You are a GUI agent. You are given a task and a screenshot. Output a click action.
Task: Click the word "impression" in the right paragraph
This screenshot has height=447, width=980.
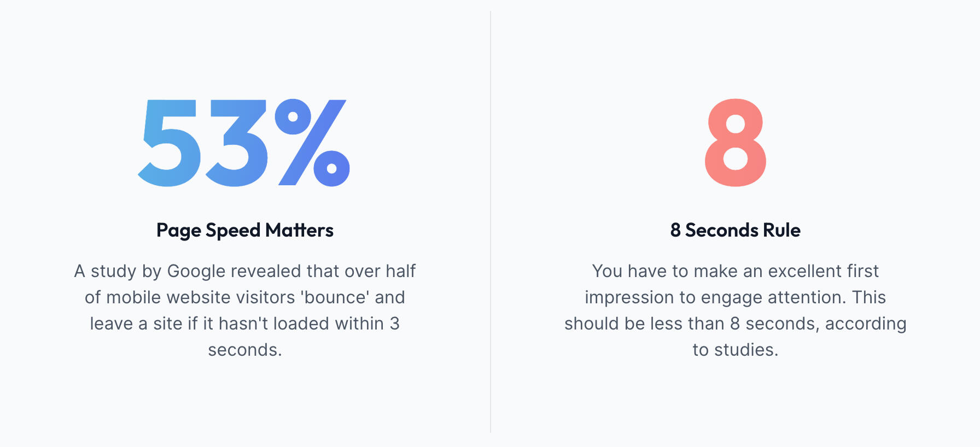(x=629, y=297)
